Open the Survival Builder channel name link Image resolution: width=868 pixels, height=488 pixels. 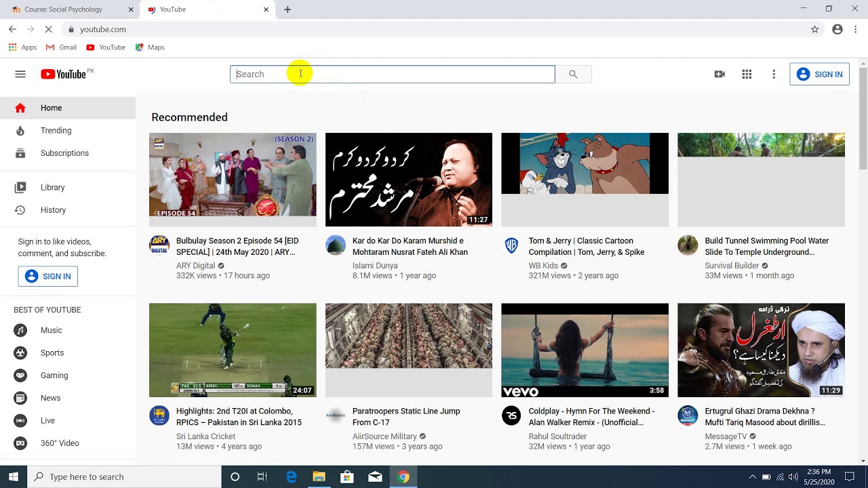pos(732,266)
